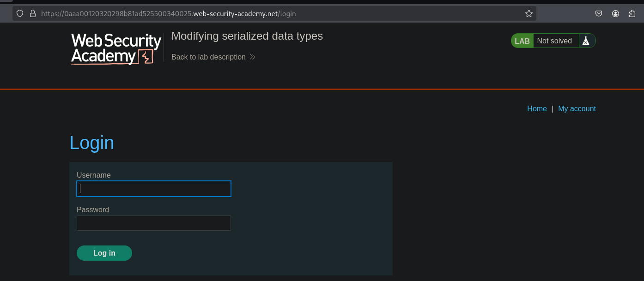Click the Login page heading
644x281 pixels.
(x=91, y=143)
